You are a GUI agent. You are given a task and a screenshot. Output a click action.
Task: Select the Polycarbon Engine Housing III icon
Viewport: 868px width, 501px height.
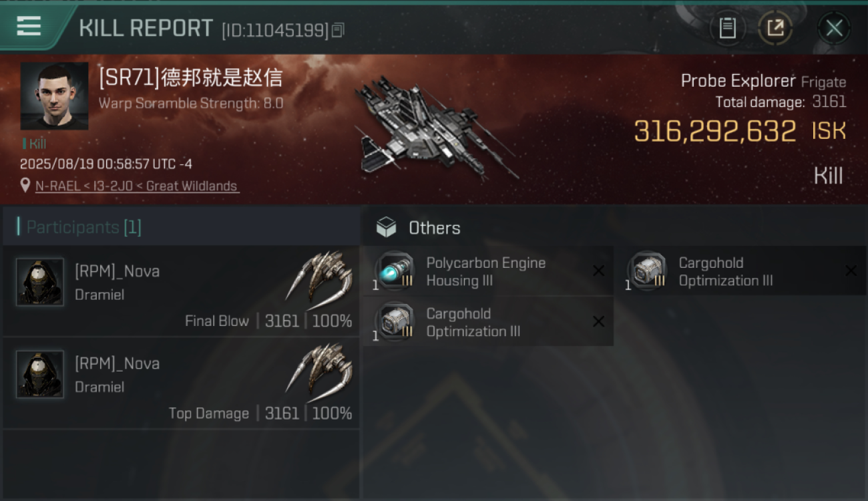tap(395, 271)
